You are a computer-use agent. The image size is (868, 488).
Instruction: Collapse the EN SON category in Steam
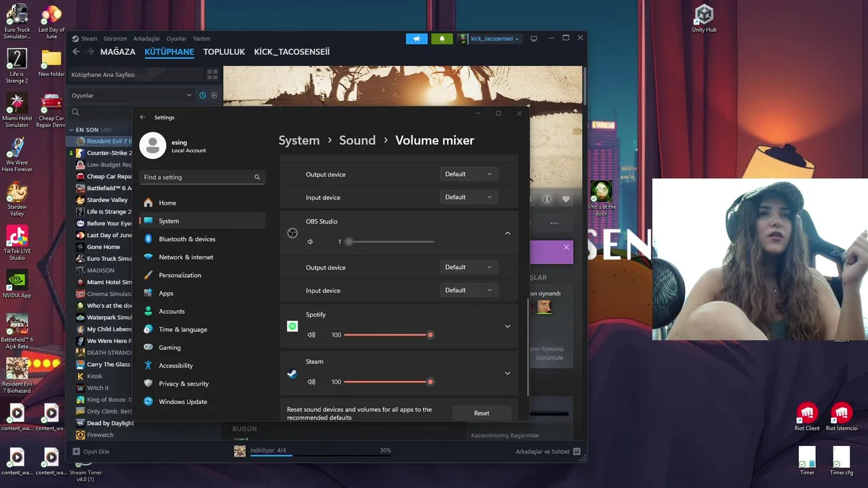click(x=72, y=129)
